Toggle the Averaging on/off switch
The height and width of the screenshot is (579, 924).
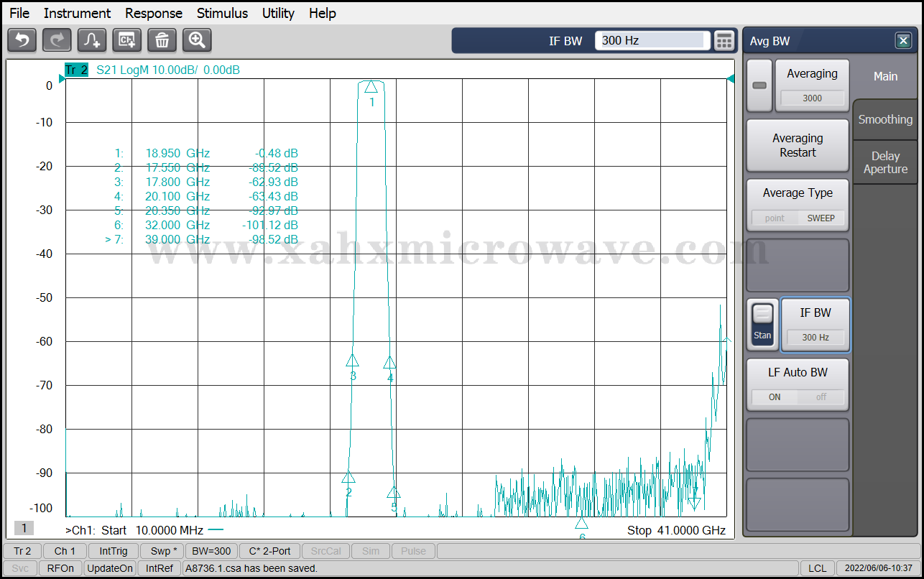(759, 85)
